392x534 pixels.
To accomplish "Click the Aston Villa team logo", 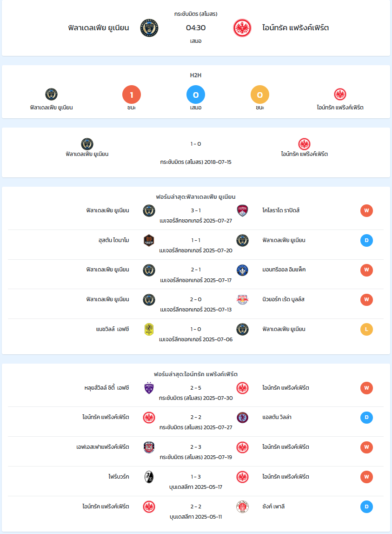I will click(x=242, y=417).
